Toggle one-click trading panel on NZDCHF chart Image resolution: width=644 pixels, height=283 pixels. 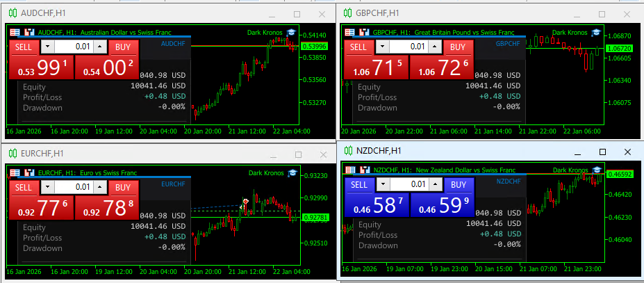350,170
